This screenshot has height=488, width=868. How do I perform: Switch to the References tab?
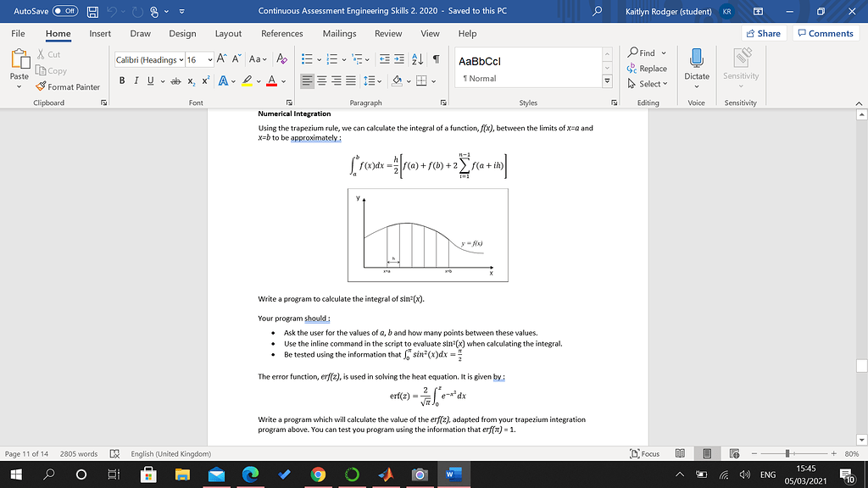[x=281, y=33]
